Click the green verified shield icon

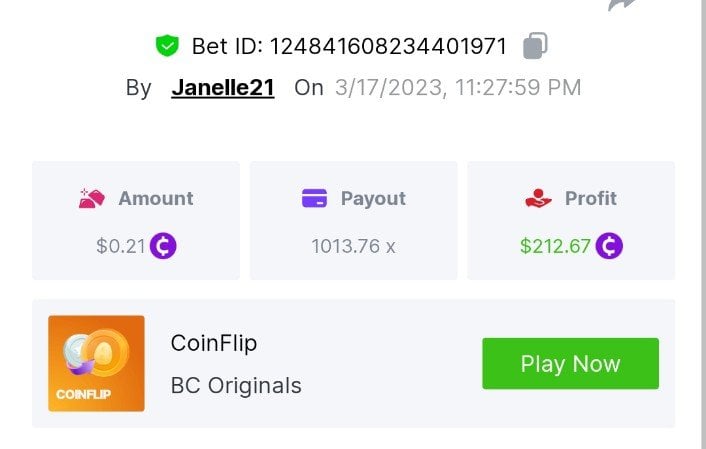[165, 46]
